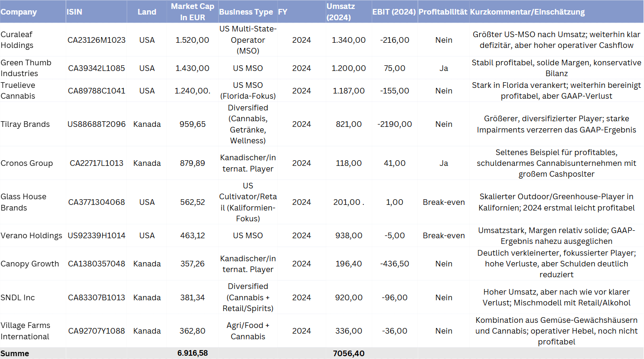Select the Kurzkommentar/Einschätzung header cell

click(x=528, y=12)
